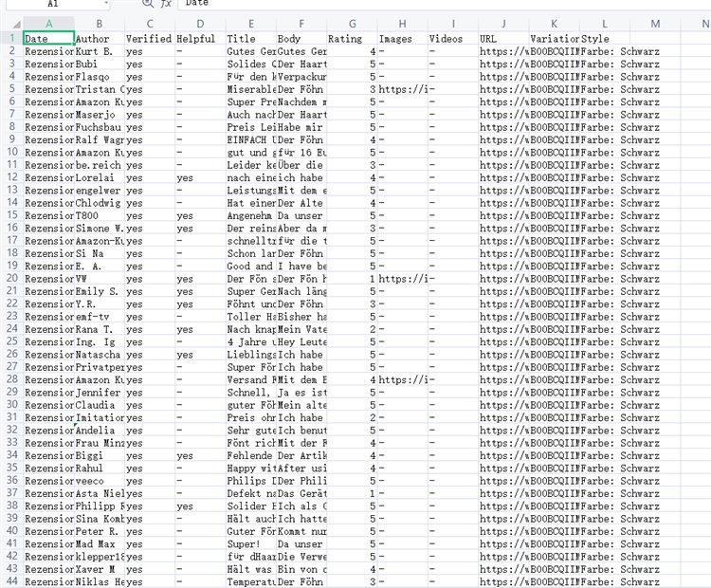
Task: Click the select-all corner above row 1
Action: [10, 23]
